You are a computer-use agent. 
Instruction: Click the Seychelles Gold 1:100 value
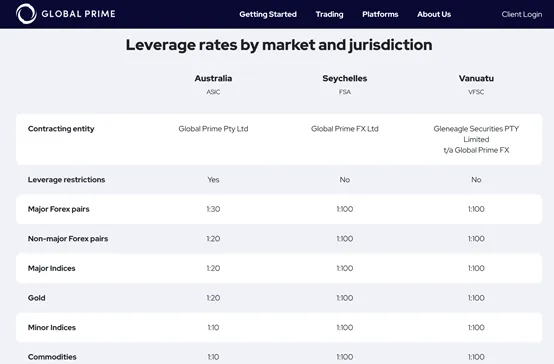coord(345,298)
